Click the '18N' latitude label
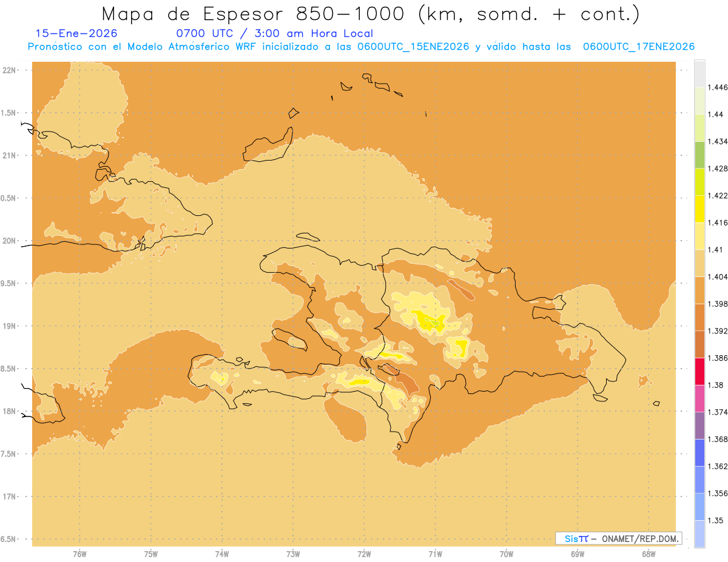Screen dimensions: 728x562 click(x=9, y=412)
